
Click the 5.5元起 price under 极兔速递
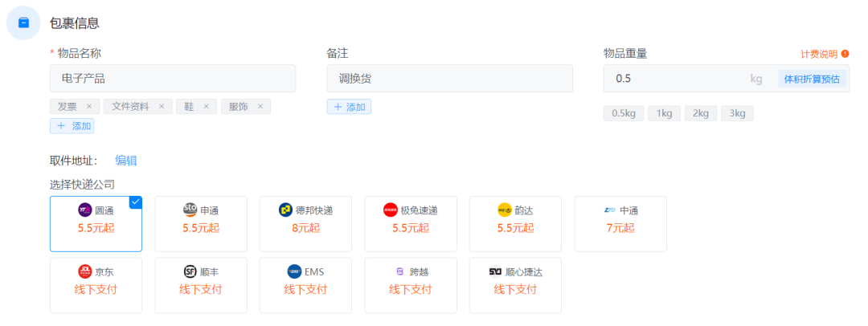(x=411, y=228)
